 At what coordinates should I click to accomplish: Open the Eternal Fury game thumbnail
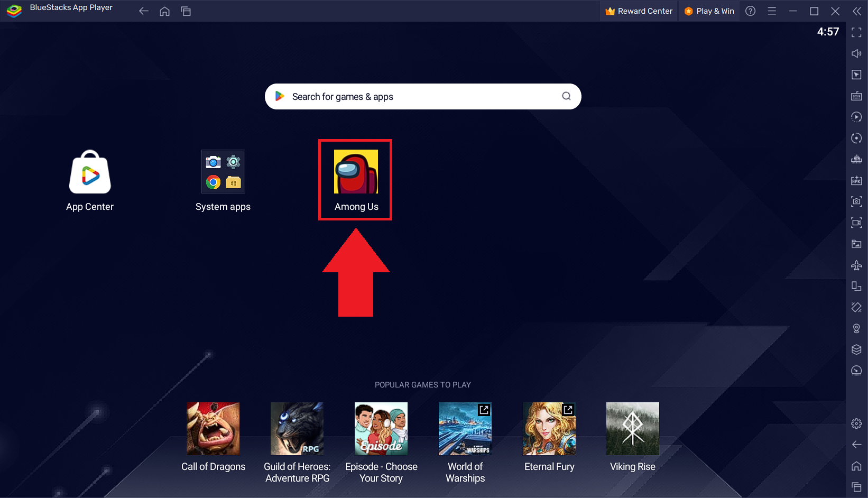(549, 429)
